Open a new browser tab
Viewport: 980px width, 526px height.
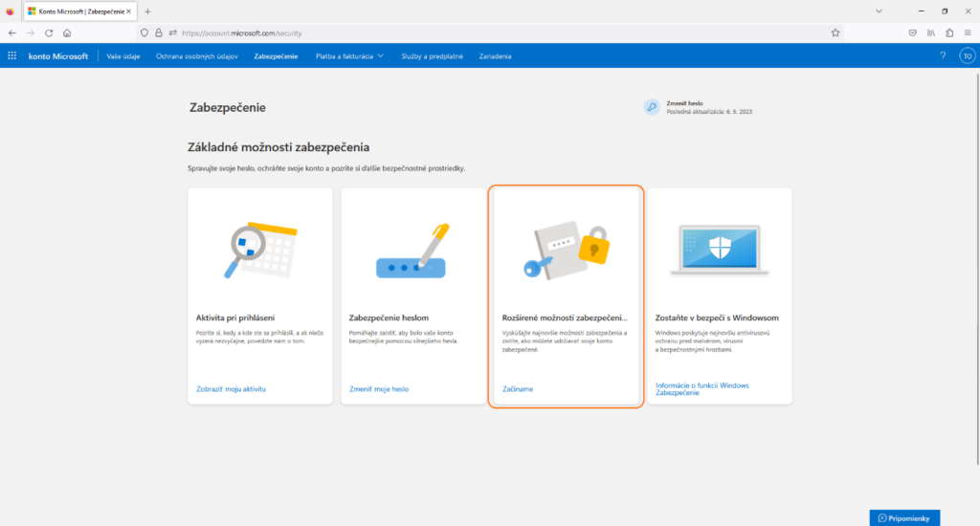[x=147, y=11]
